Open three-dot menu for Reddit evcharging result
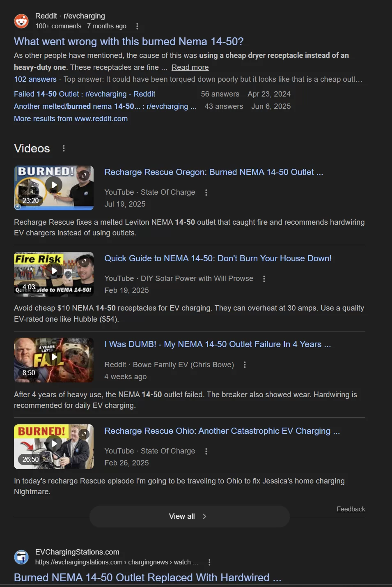 [x=137, y=26]
